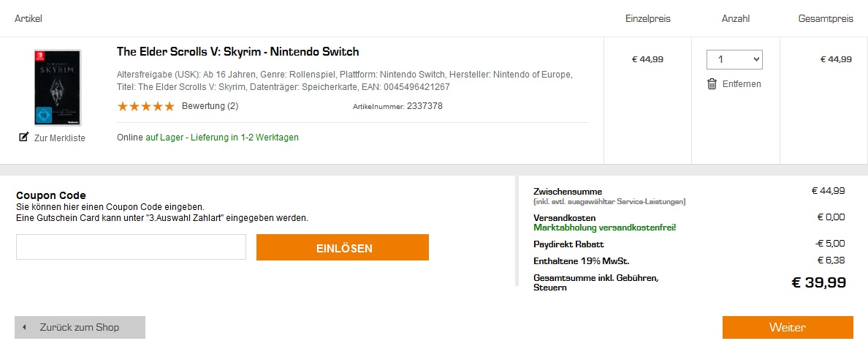Return via the Zurück zum Shop button

pyautogui.click(x=80, y=327)
